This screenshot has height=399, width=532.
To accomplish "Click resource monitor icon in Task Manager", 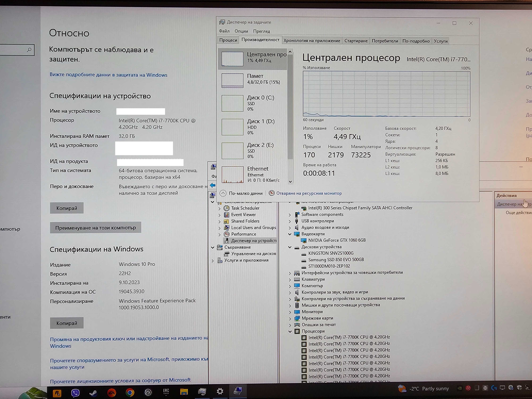I will pyautogui.click(x=272, y=193).
